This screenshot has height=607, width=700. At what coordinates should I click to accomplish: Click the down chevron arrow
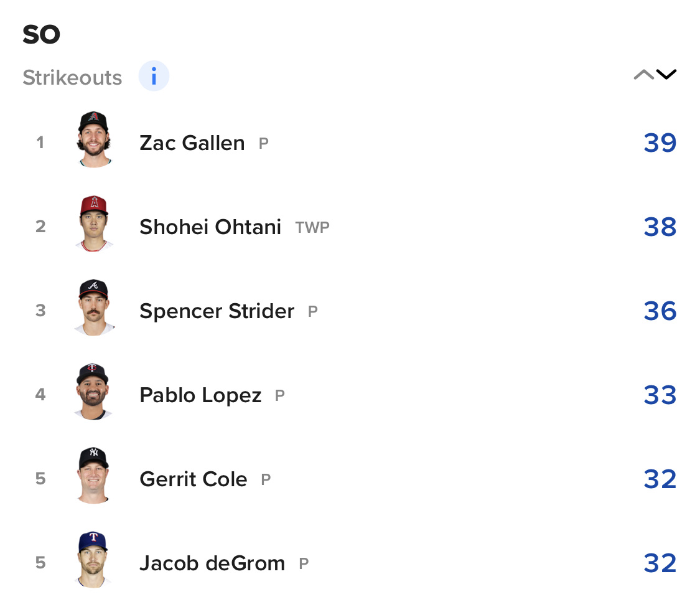point(666,75)
